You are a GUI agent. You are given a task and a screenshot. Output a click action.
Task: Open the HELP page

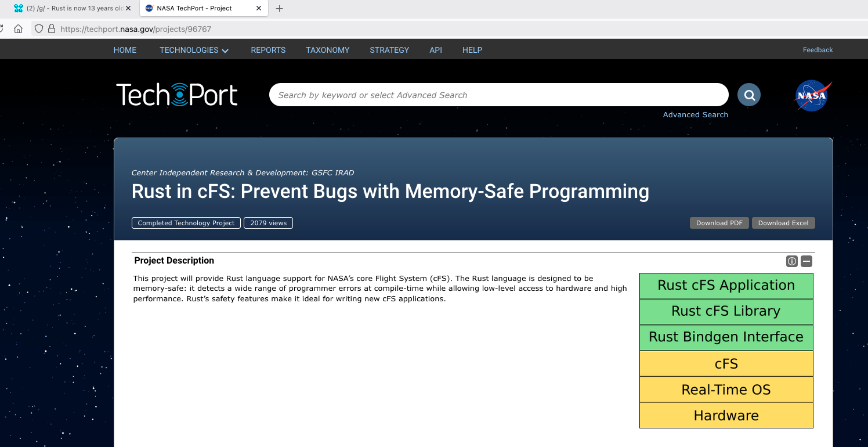pyautogui.click(x=472, y=50)
